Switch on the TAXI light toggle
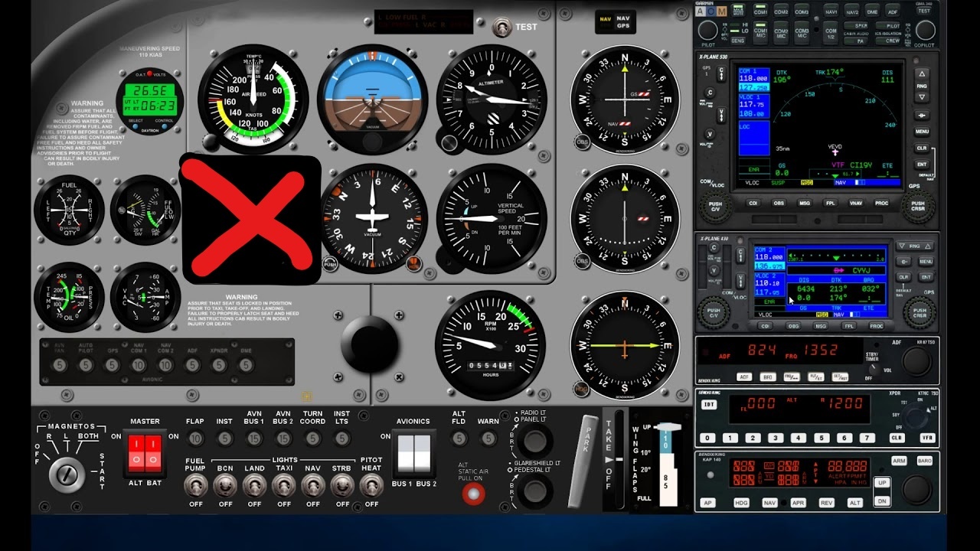 [x=284, y=484]
